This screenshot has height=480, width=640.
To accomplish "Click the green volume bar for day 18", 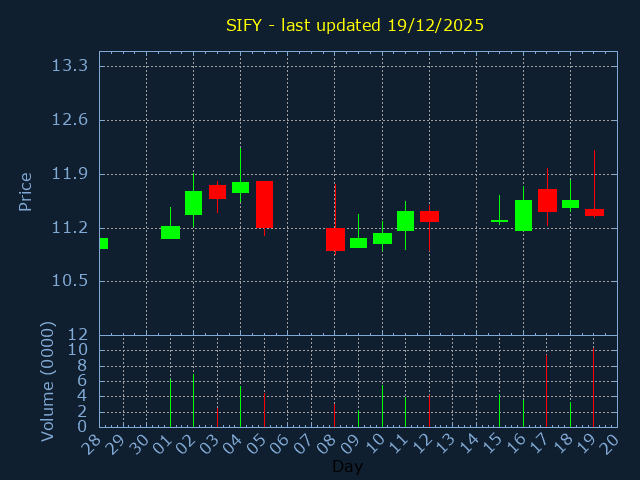I will click(x=570, y=415).
